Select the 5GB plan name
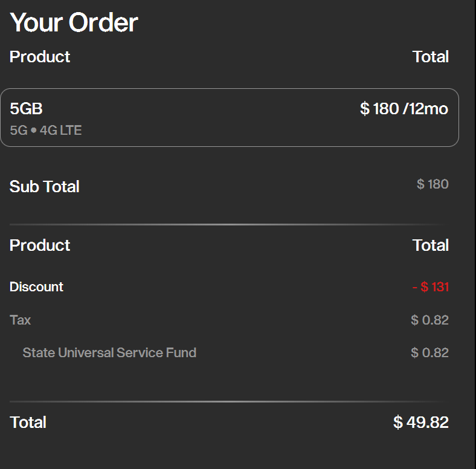 [26, 109]
